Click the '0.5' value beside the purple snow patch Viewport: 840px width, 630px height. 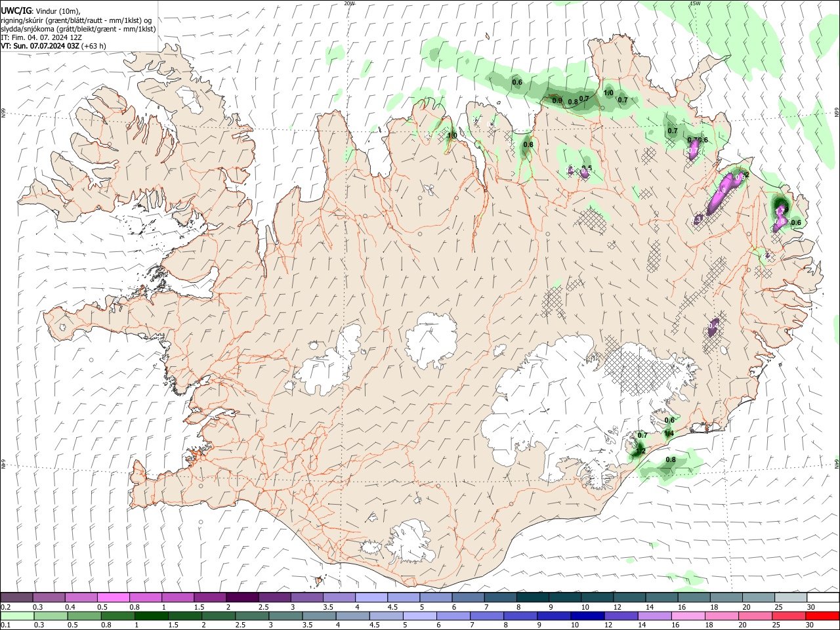(587, 169)
